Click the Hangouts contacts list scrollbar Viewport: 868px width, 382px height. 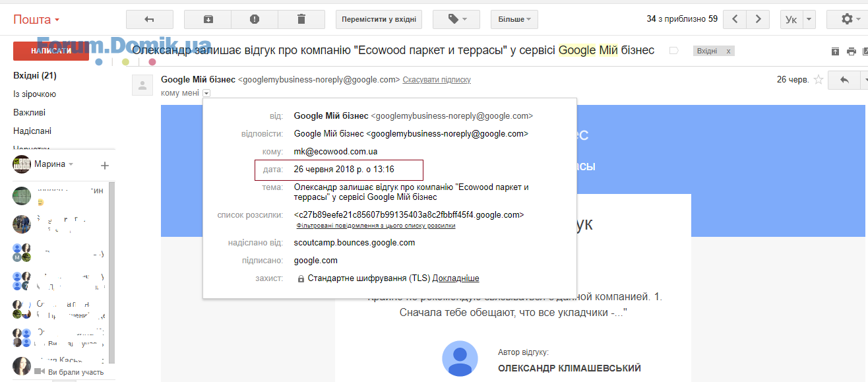(111, 272)
